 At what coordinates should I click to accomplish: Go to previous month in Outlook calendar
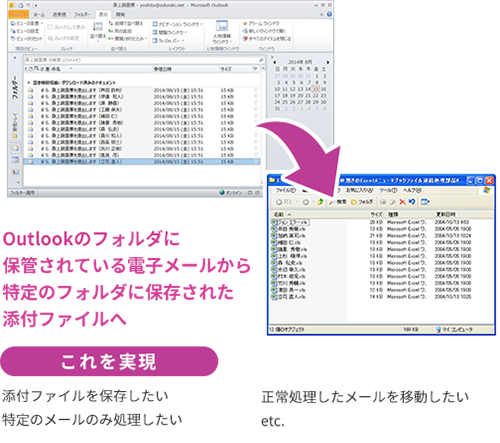[275, 62]
